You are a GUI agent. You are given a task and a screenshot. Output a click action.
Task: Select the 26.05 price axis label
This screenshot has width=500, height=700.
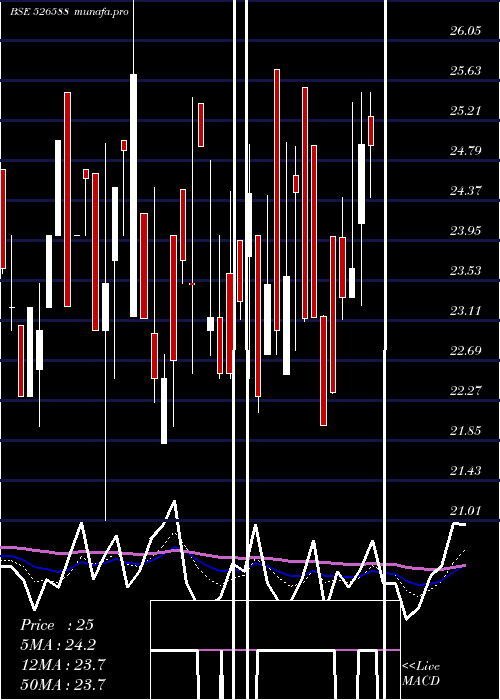[x=466, y=31]
